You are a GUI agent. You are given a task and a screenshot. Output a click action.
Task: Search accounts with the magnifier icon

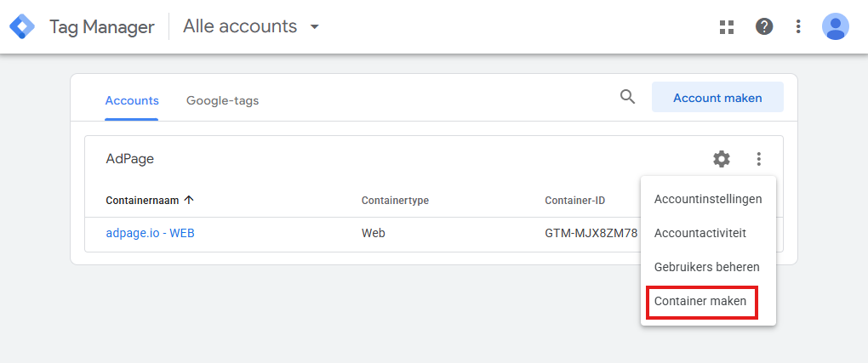628,97
